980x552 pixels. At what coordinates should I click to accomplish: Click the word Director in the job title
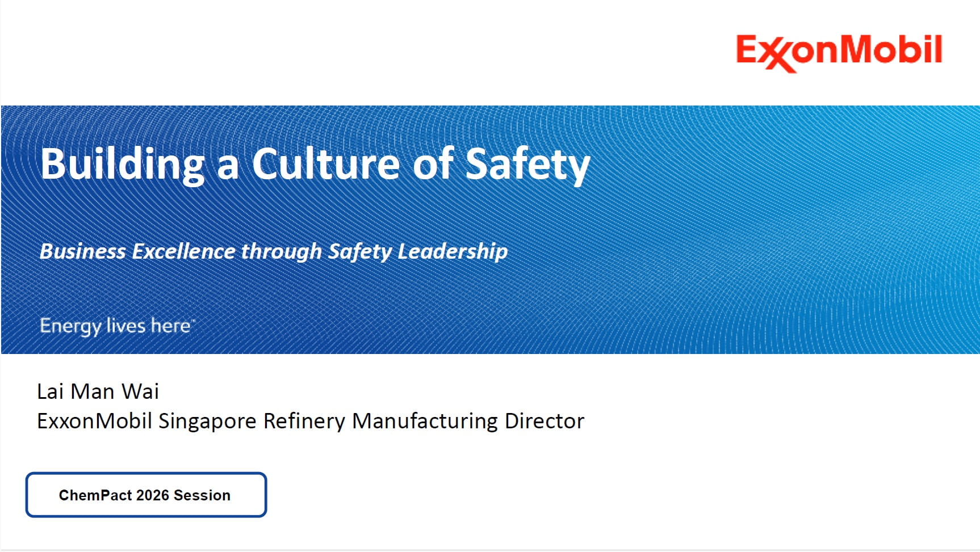[544, 421]
